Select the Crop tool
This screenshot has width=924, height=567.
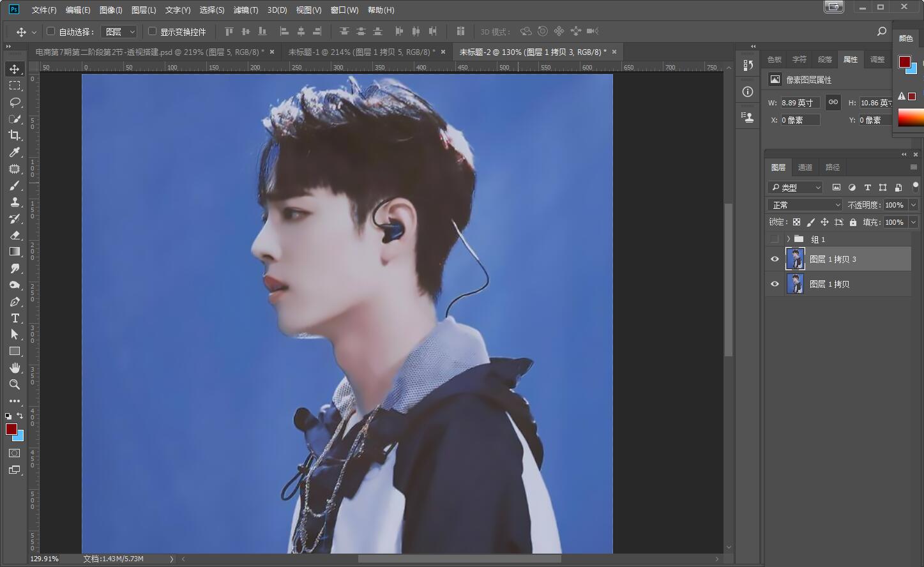pos(15,135)
